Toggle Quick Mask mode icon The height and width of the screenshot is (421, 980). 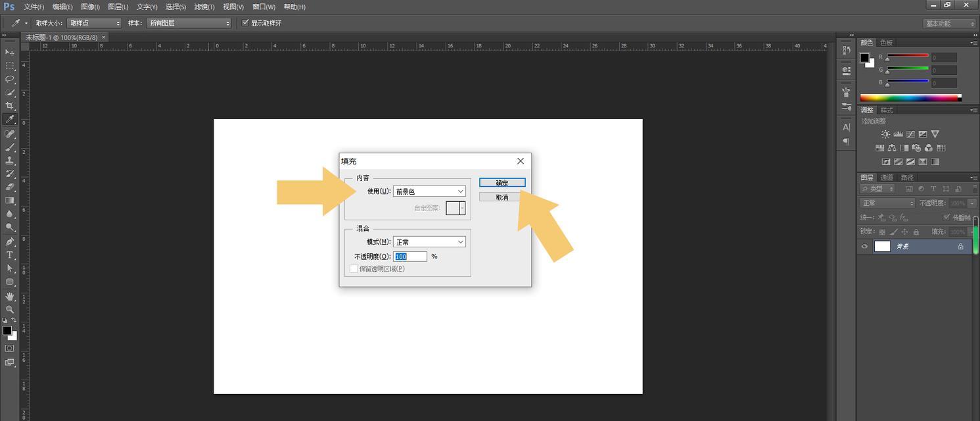coord(10,349)
